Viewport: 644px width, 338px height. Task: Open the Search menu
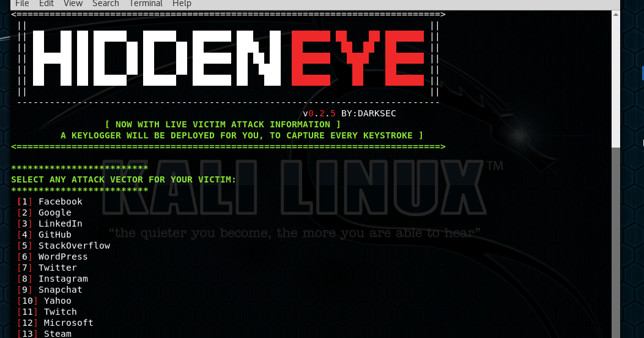(x=106, y=4)
